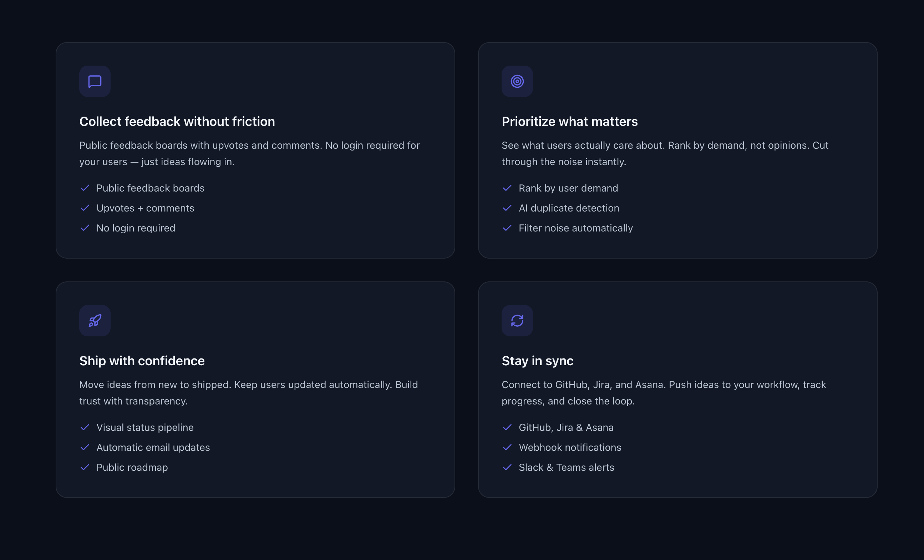
Task: Click the Upvotes + comments list item
Action: [x=145, y=208]
